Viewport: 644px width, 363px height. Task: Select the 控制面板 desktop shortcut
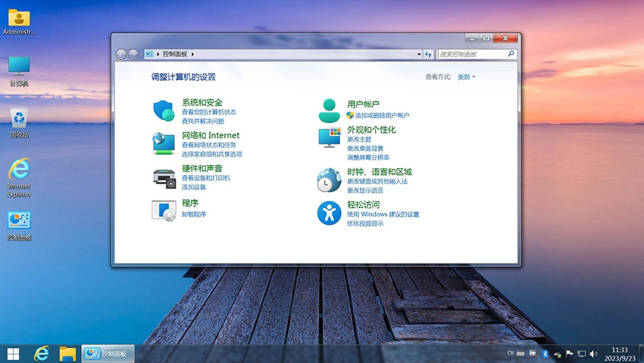point(19,226)
